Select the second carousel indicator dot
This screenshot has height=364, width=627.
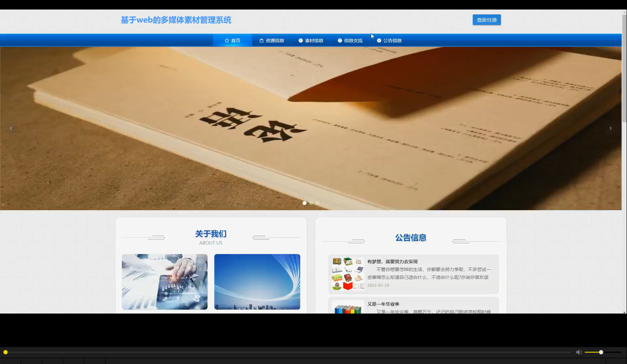coord(311,203)
